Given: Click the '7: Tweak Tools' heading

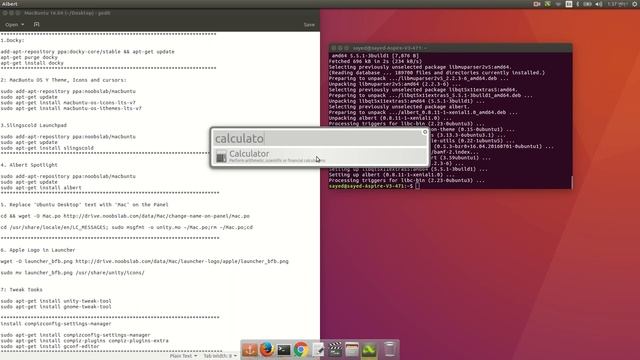Looking at the screenshot, I should pos(22,290).
